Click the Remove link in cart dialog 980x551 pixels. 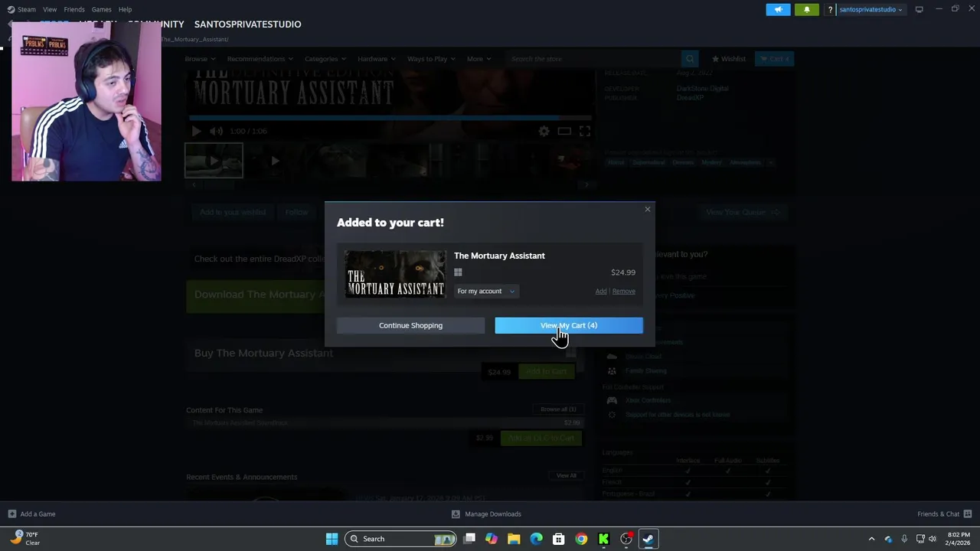point(623,291)
